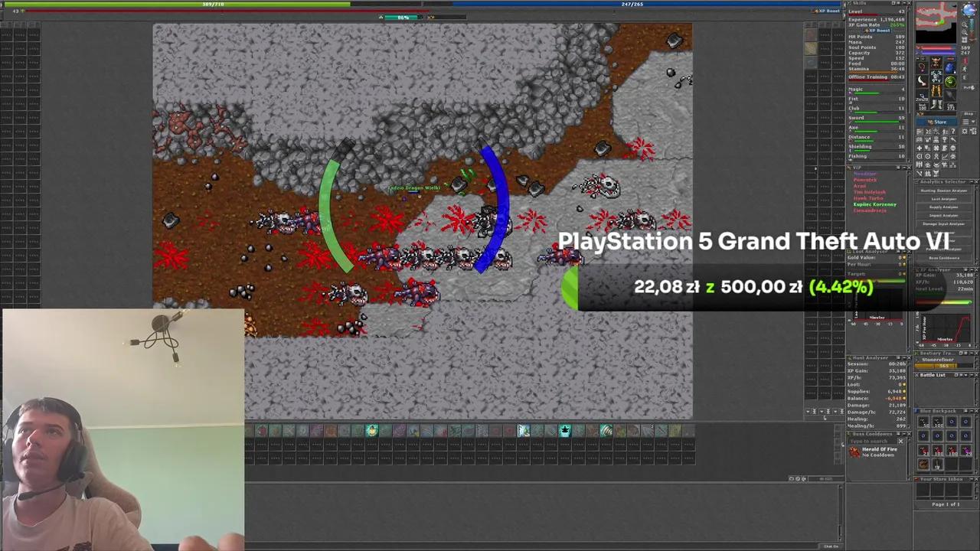Zoom in the minimap
This screenshot has height=551, width=980.
coord(965,32)
